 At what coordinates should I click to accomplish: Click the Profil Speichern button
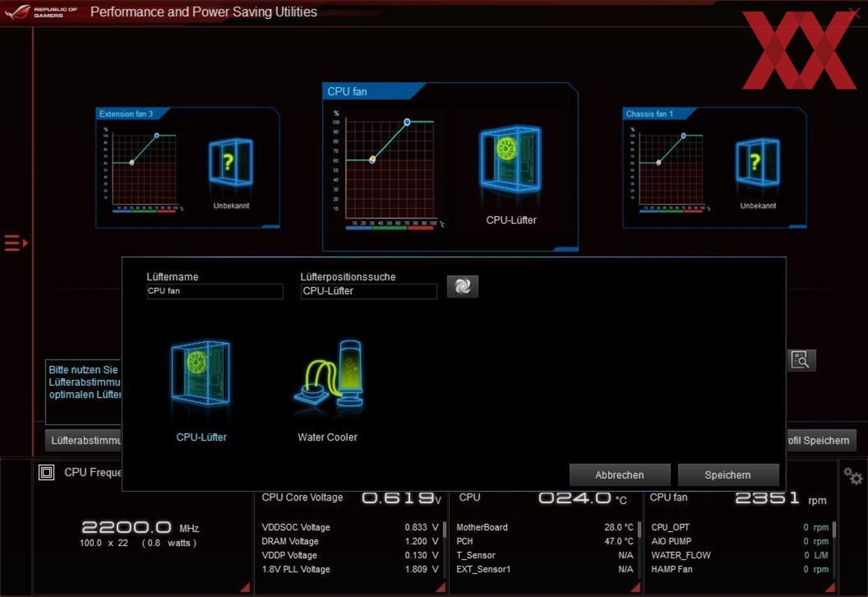point(821,441)
